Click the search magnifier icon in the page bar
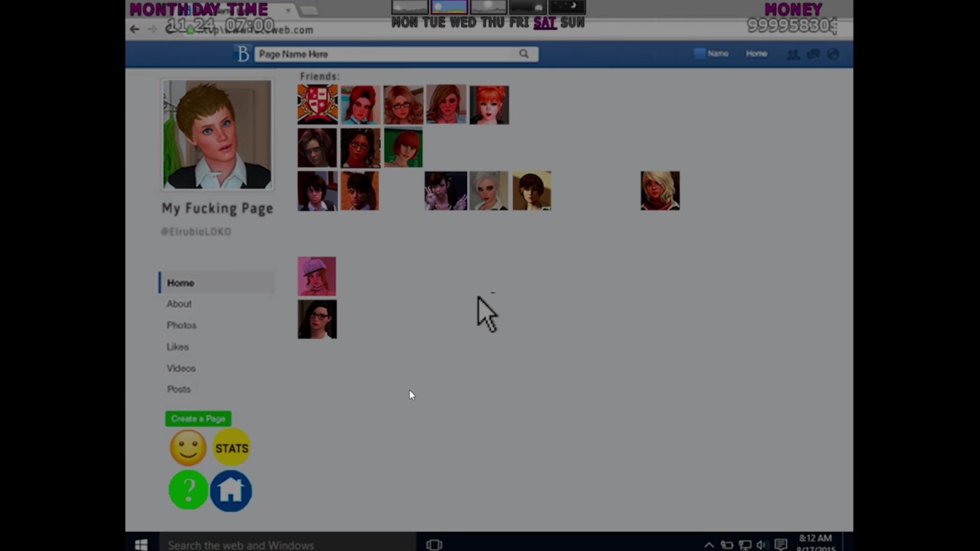The width and height of the screenshot is (980, 551). point(524,54)
